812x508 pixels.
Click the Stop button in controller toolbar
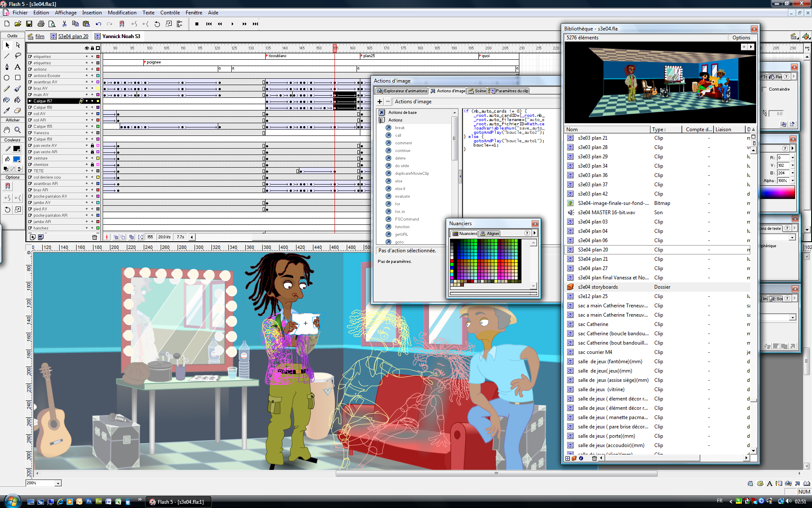(197, 24)
